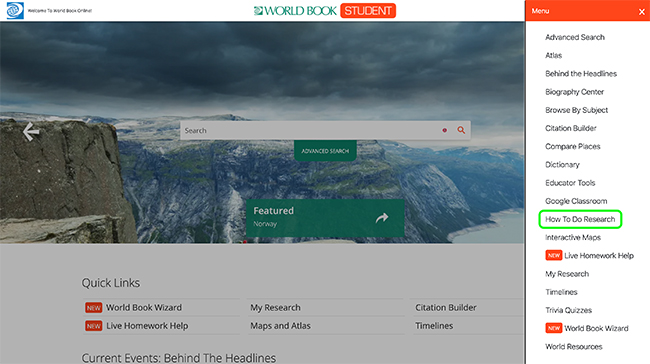Open Live Homework Help quick link
The image size is (650, 364).
pyautogui.click(x=147, y=326)
